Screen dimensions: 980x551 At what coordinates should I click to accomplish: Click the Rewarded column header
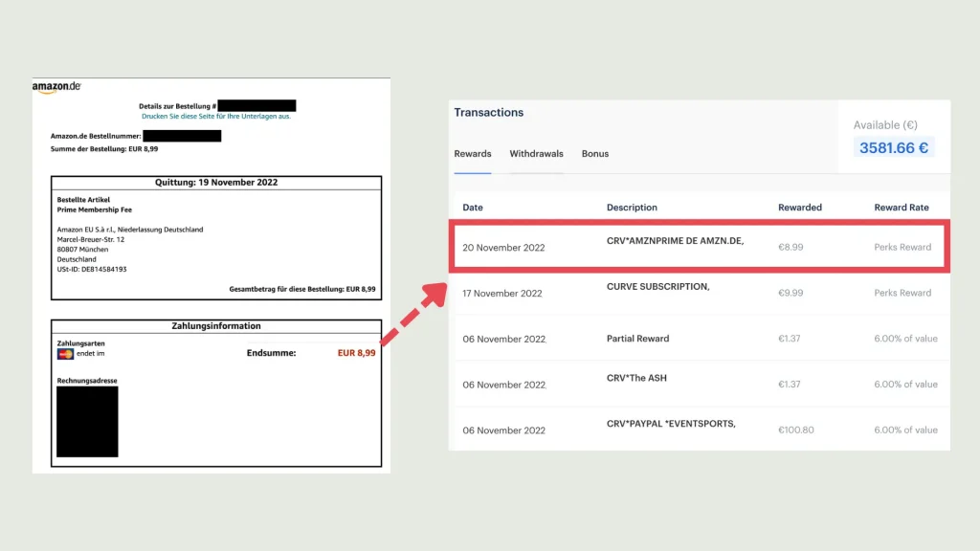[x=800, y=208]
